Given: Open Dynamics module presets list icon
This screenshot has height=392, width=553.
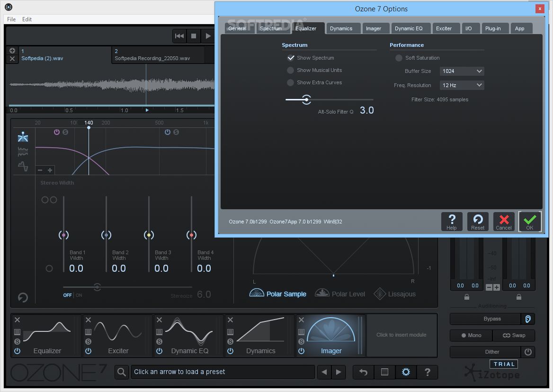Looking at the screenshot, I should pos(230,332).
